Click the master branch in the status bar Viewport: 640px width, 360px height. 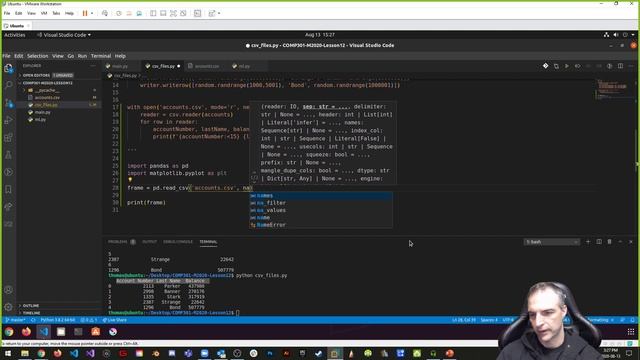point(15,320)
